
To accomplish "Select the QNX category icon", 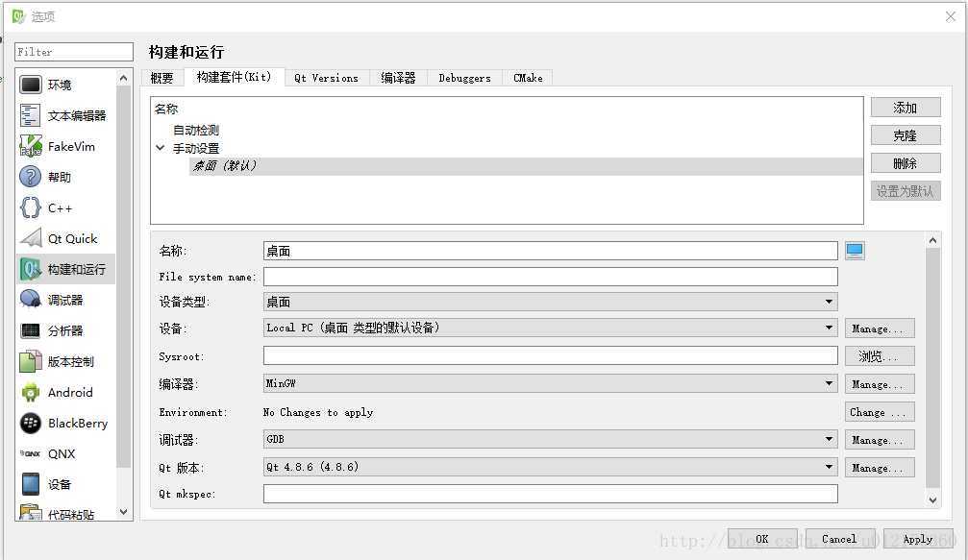I will [x=30, y=454].
